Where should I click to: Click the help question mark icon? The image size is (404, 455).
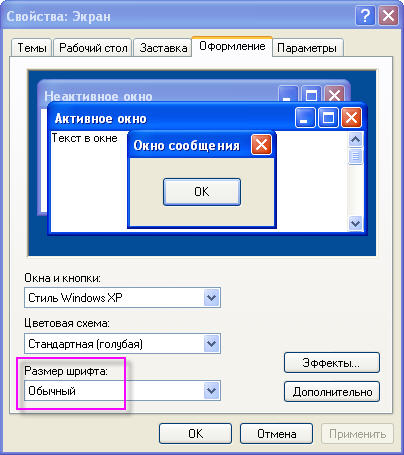click(x=365, y=16)
